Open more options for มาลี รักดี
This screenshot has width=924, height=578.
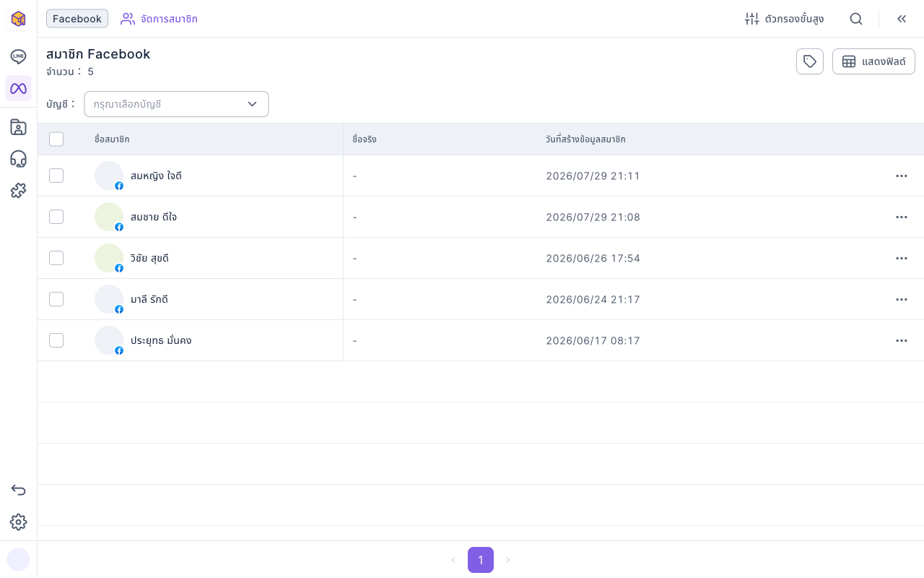(x=902, y=299)
